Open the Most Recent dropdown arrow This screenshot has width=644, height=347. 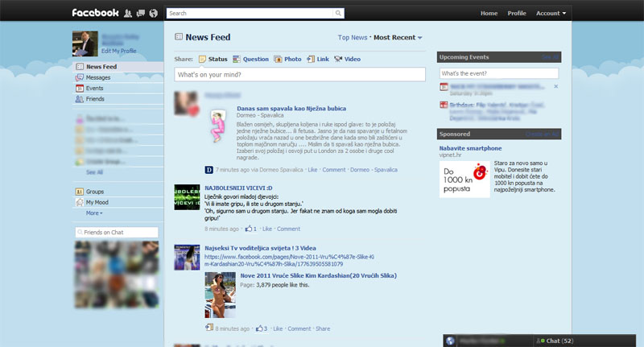(x=419, y=38)
